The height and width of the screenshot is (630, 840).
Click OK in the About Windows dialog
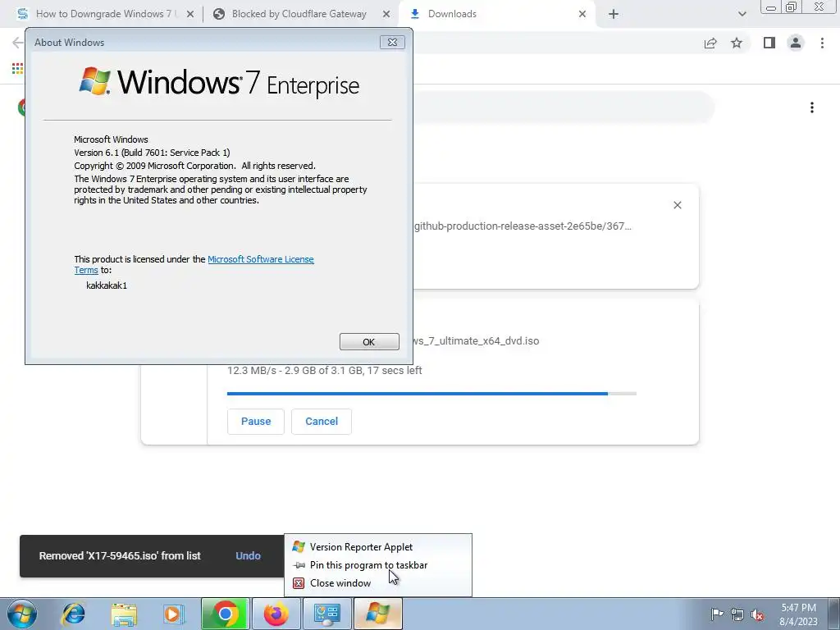point(369,342)
